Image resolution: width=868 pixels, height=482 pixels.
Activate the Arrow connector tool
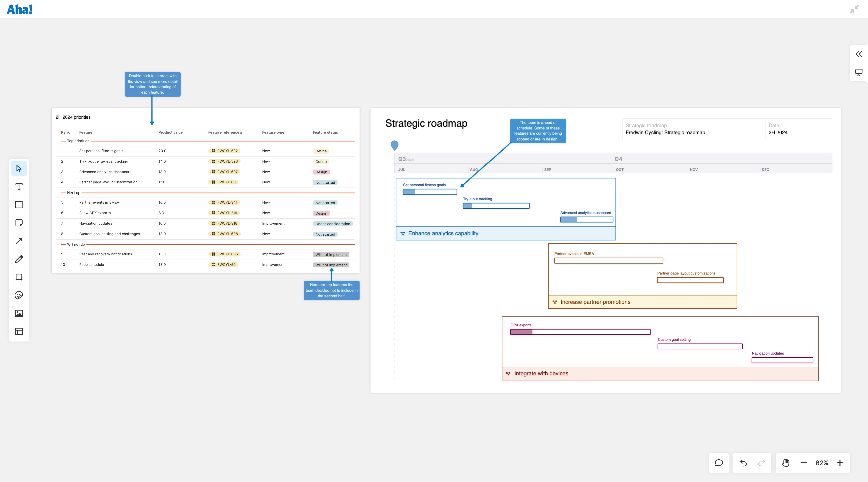19,241
